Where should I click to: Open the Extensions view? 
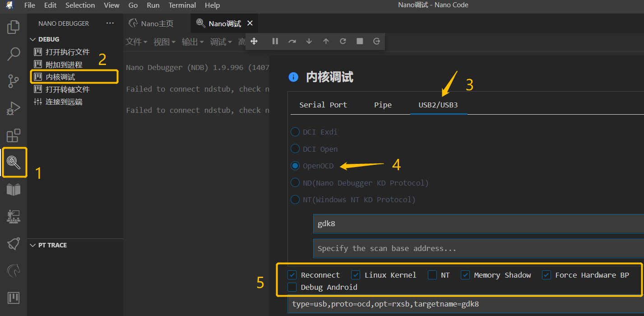pyautogui.click(x=14, y=135)
